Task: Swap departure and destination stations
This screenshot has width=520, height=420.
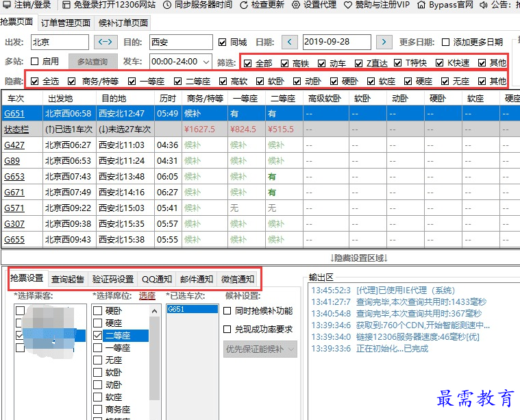Action: (x=106, y=42)
